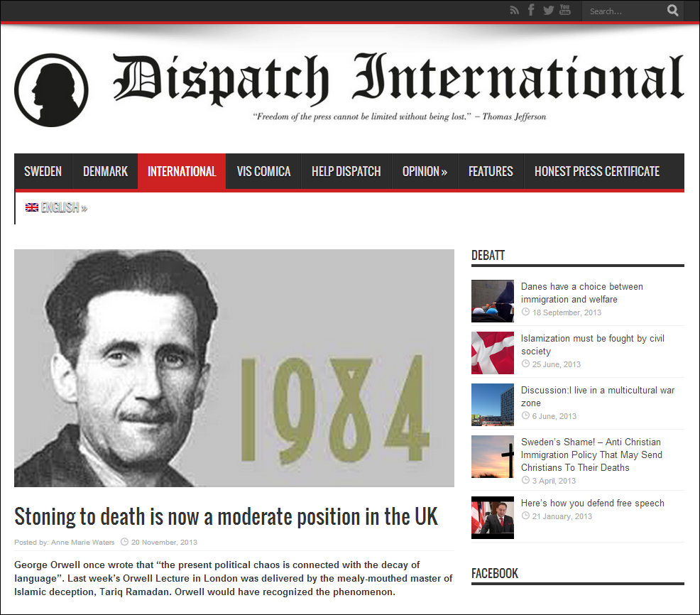Viewport: 700px width, 615px height.
Task: Open the Features section
Action: [x=491, y=171]
